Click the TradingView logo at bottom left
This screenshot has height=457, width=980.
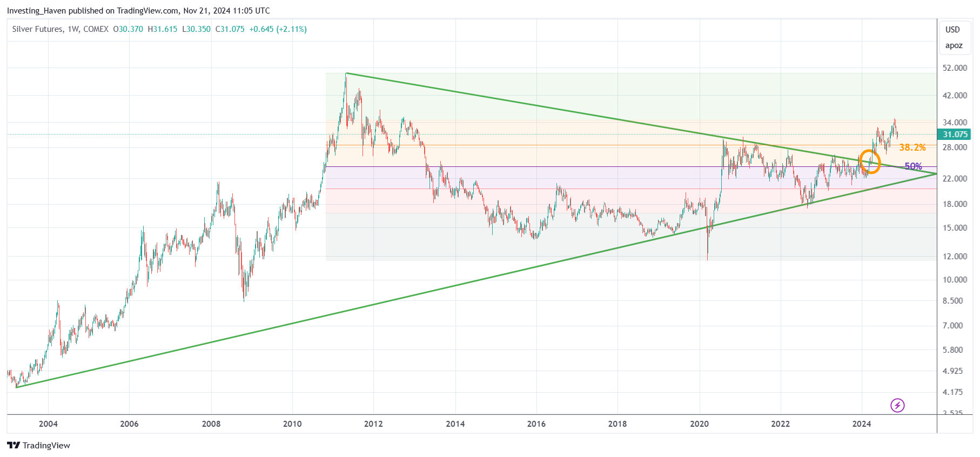point(38,445)
